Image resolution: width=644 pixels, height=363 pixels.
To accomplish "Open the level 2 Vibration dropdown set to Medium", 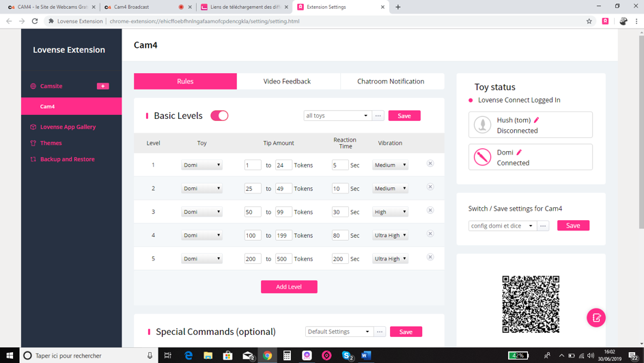I will [390, 189].
